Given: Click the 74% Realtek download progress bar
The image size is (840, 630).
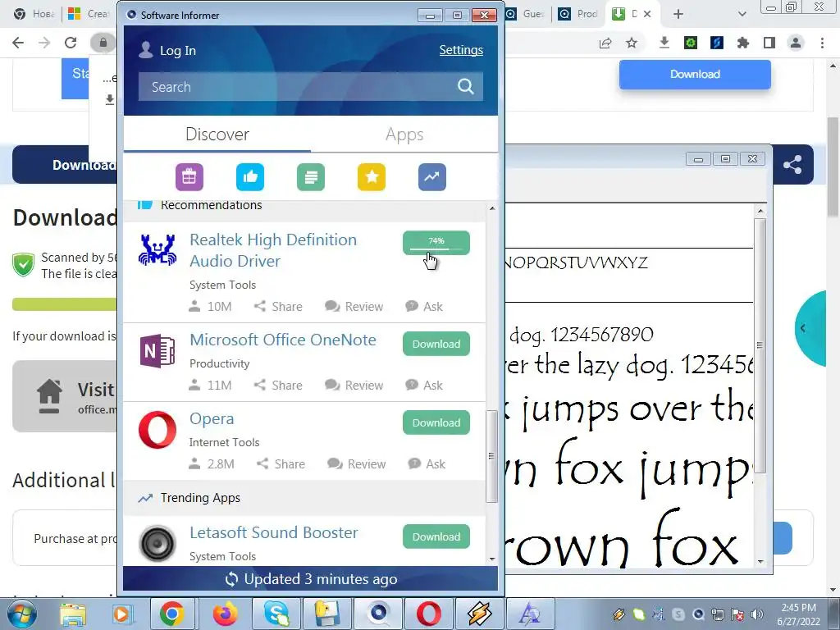Looking at the screenshot, I should (x=436, y=243).
